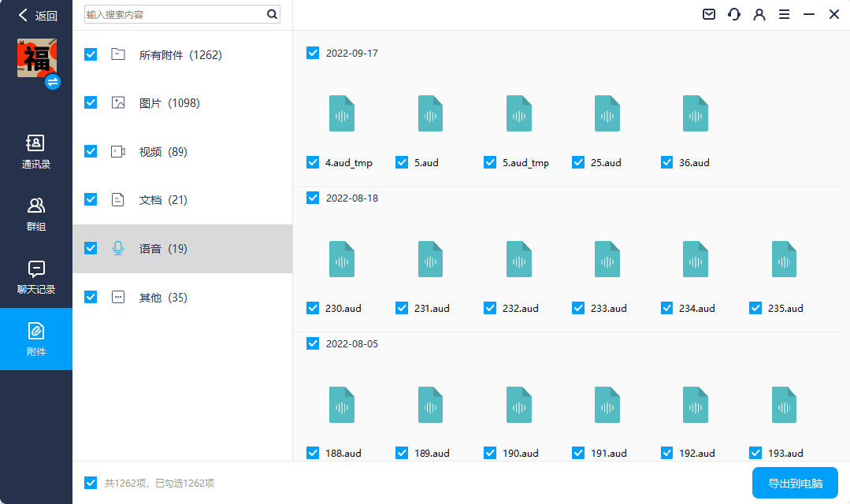Open the customer support headset icon
Viewport: 850px width, 504px height.
(734, 14)
